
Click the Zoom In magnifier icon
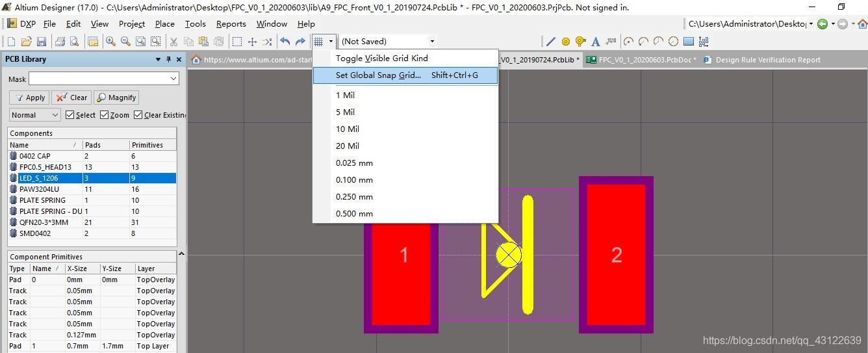pyautogui.click(x=110, y=42)
